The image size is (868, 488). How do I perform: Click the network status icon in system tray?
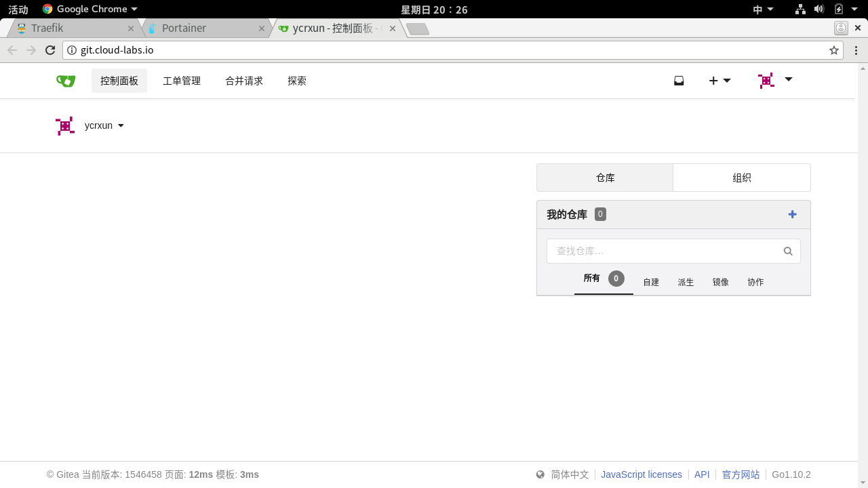[x=801, y=9]
